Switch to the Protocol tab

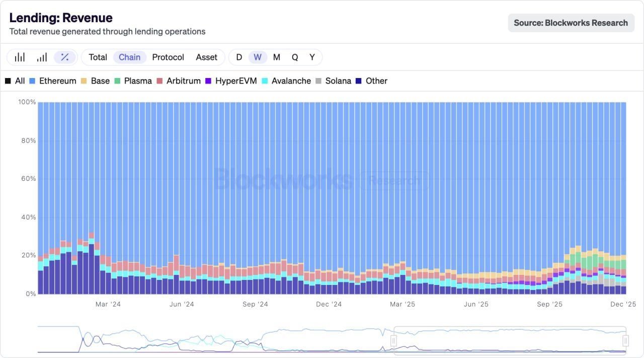[168, 57]
